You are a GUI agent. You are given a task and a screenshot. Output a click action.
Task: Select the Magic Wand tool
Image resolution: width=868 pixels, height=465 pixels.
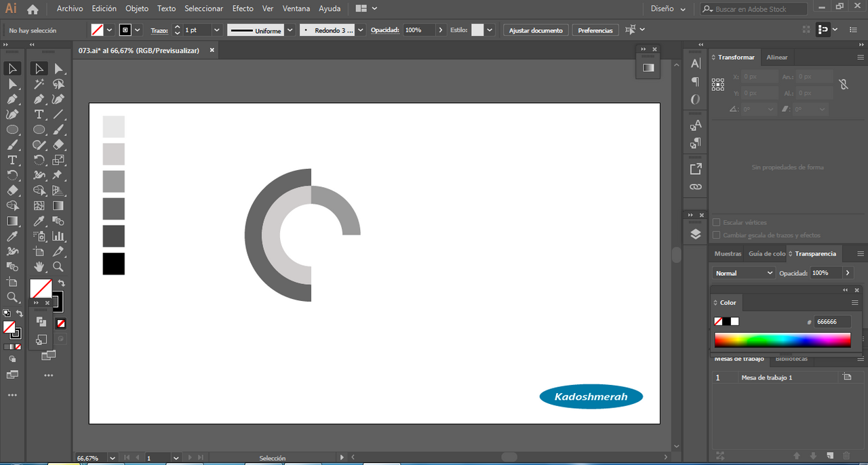coord(39,84)
